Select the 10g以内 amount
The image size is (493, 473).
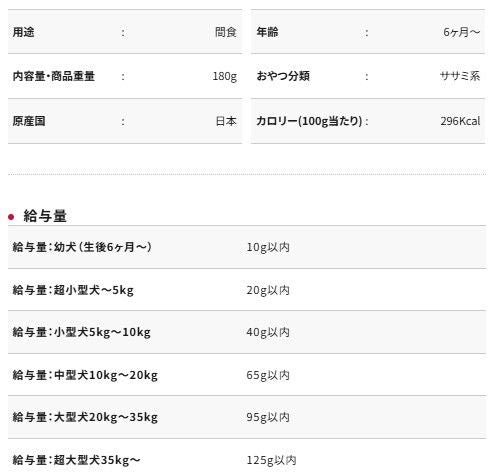click(268, 247)
